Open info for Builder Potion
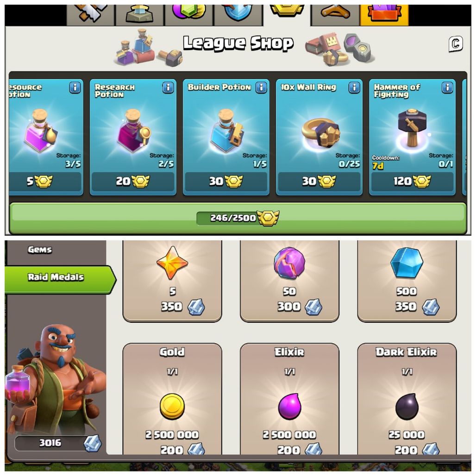The height and width of the screenshot is (476, 476). [x=261, y=88]
